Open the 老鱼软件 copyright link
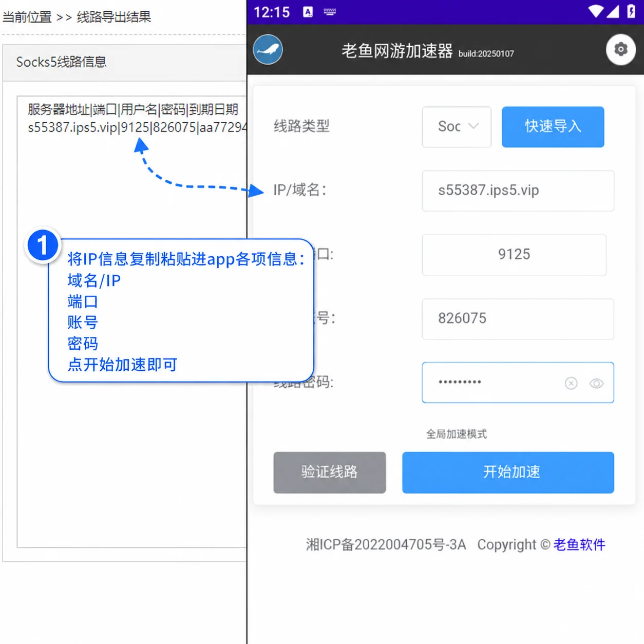The width and height of the screenshot is (644, 644). pyautogui.click(x=579, y=544)
